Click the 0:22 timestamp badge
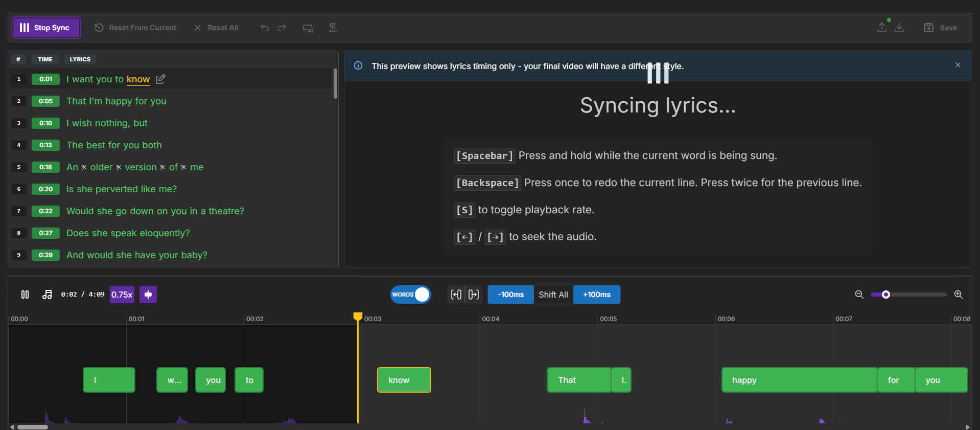Screen dimensions: 980x430 pos(45,211)
